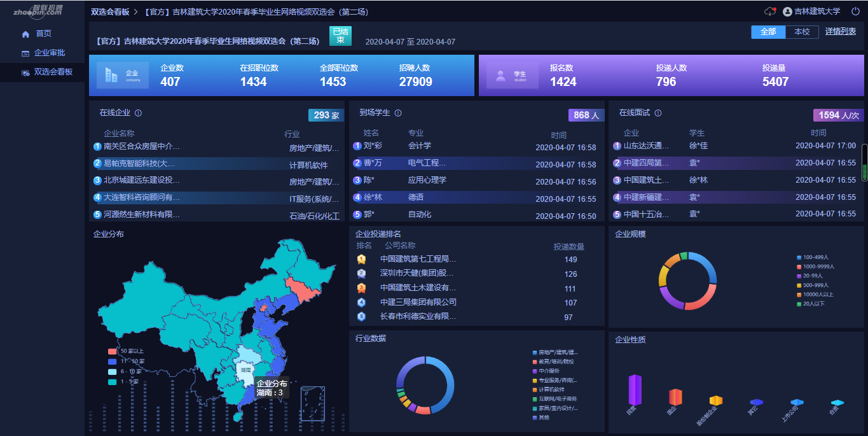Viewport: 868px width, 436px height.
Task: Select the 本校 filter toggle
Action: (x=802, y=32)
